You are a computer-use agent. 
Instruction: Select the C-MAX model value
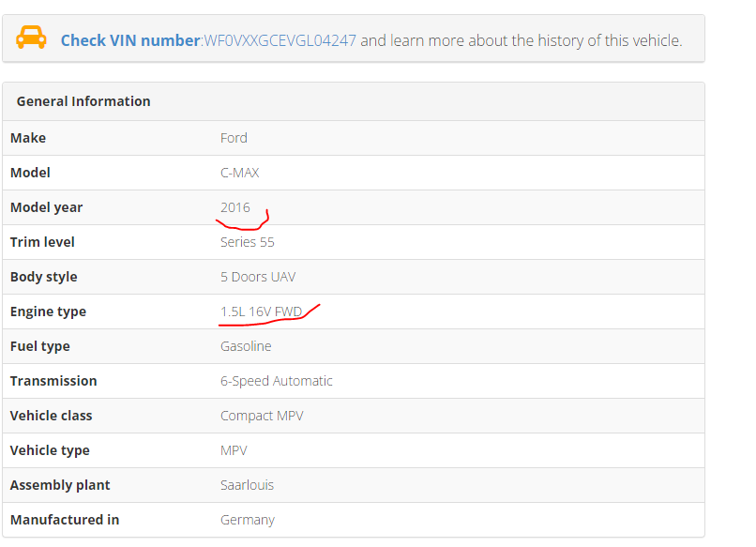click(x=239, y=173)
